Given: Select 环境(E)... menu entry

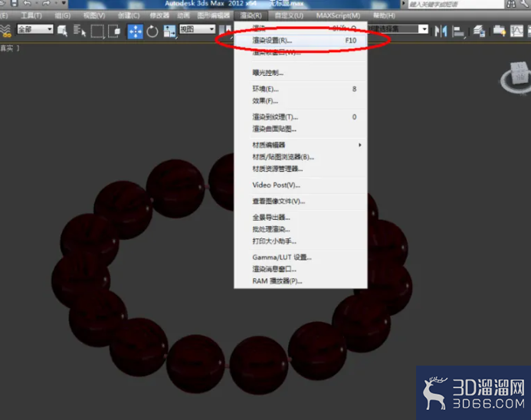Looking at the screenshot, I should click(x=300, y=89).
